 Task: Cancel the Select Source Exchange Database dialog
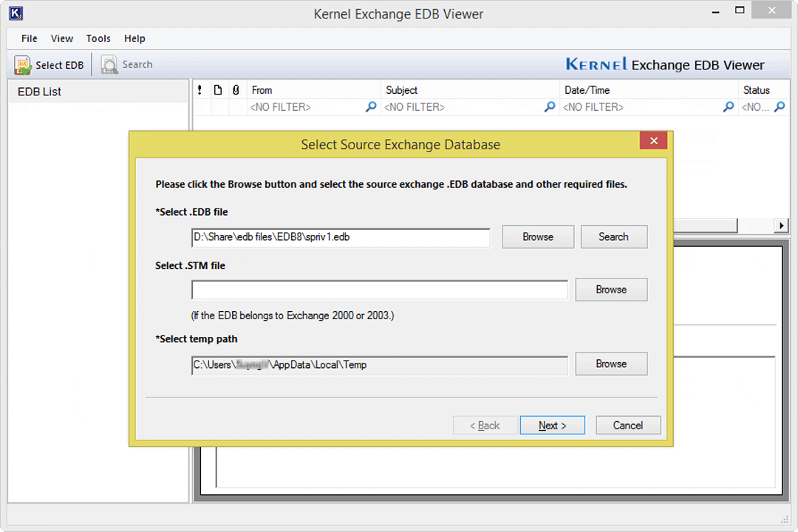pos(628,425)
